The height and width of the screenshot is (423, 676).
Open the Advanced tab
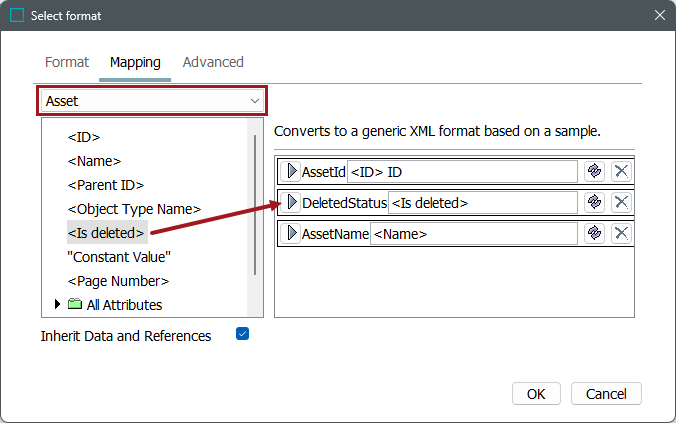tap(213, 62)
